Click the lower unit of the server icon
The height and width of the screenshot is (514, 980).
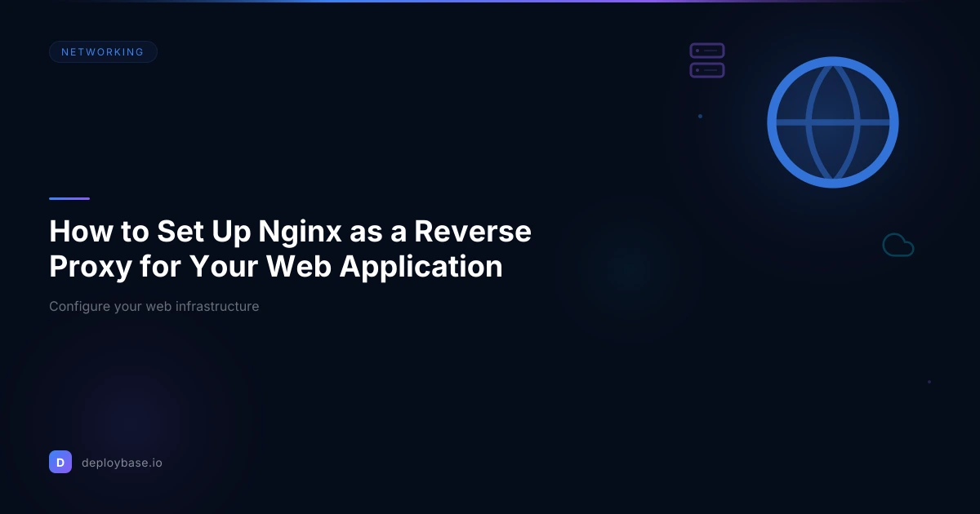[x=707, y=71]
